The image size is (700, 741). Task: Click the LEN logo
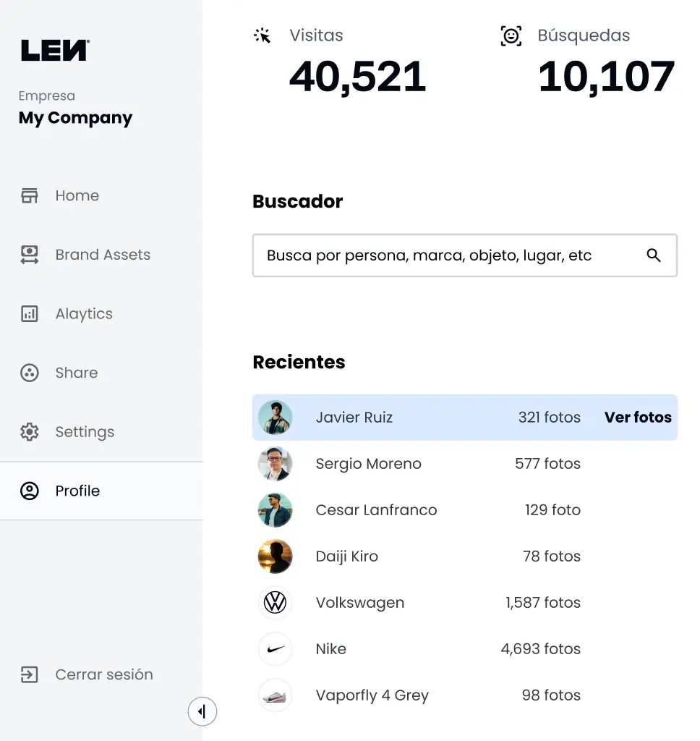click(x=55, y=50)
